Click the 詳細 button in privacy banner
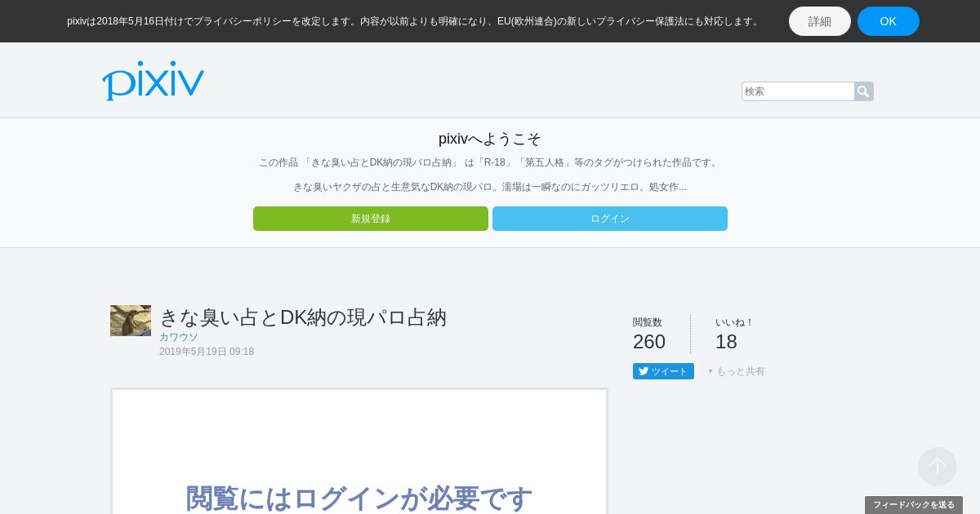Viewport: 980px width, 514px height. click(820, 21)
